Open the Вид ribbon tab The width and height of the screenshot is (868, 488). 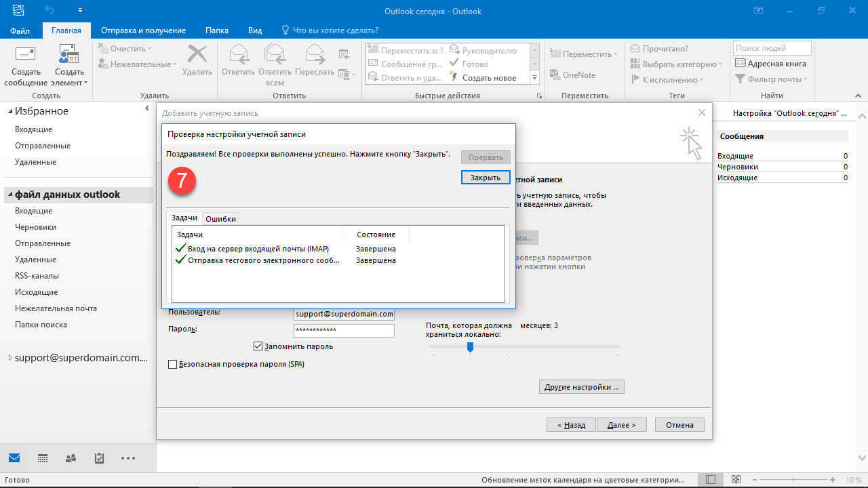pyautogui.click(x=255, y=30)
